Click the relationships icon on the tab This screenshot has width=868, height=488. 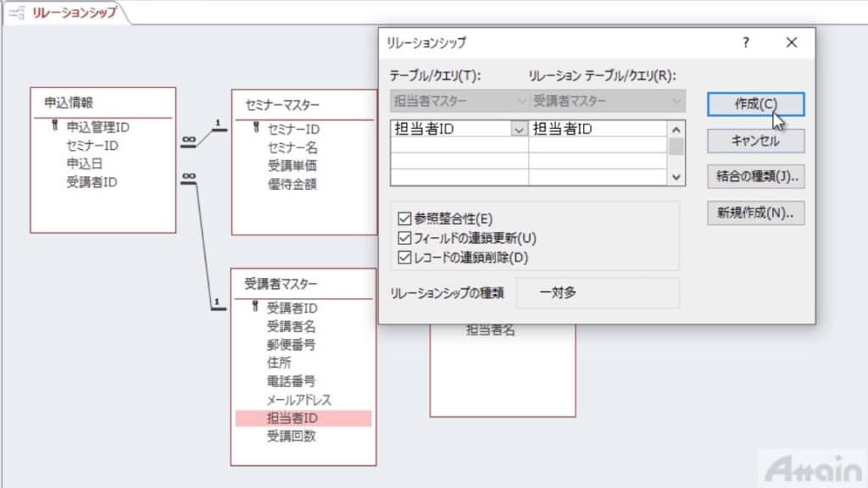point(16,13)
